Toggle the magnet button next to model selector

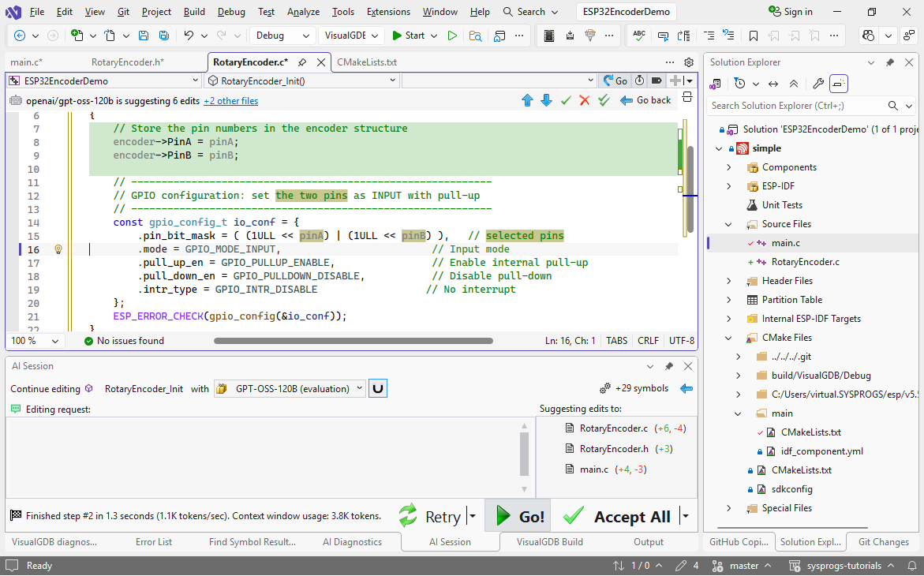click(378, 388)
